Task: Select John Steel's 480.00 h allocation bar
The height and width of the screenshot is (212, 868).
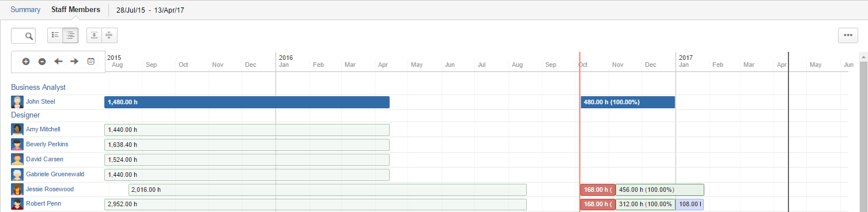Action: click(x=628, y=102)
